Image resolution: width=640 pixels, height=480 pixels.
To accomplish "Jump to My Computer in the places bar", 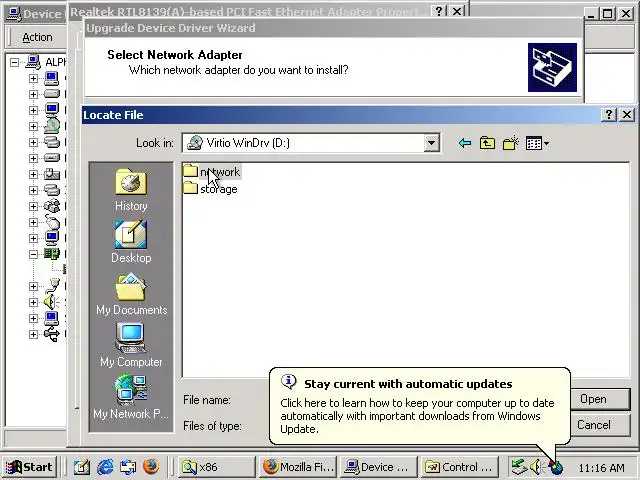I will pyautogui.click(x=131, y=345).
